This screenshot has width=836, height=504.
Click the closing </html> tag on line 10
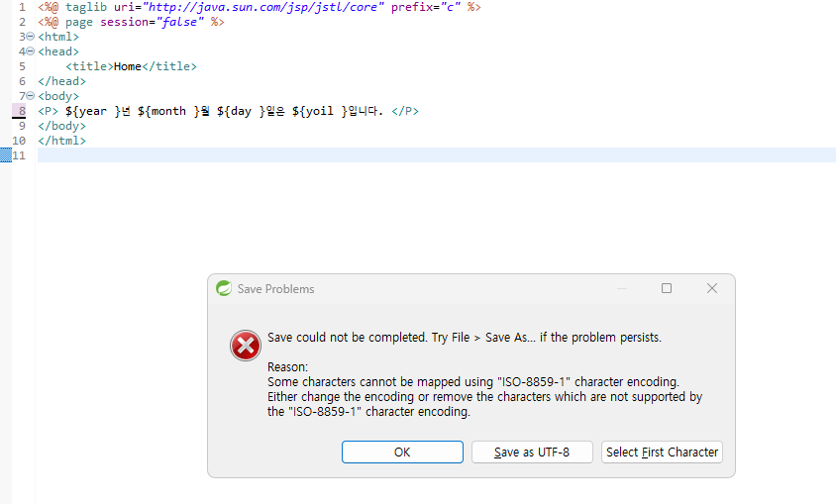point(61,141)
